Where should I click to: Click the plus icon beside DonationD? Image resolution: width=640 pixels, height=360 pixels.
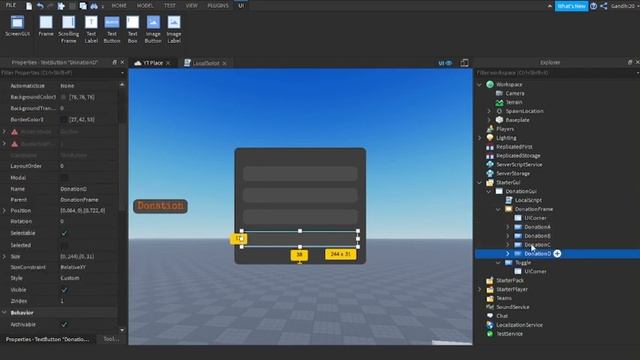[x=557, y=254]
